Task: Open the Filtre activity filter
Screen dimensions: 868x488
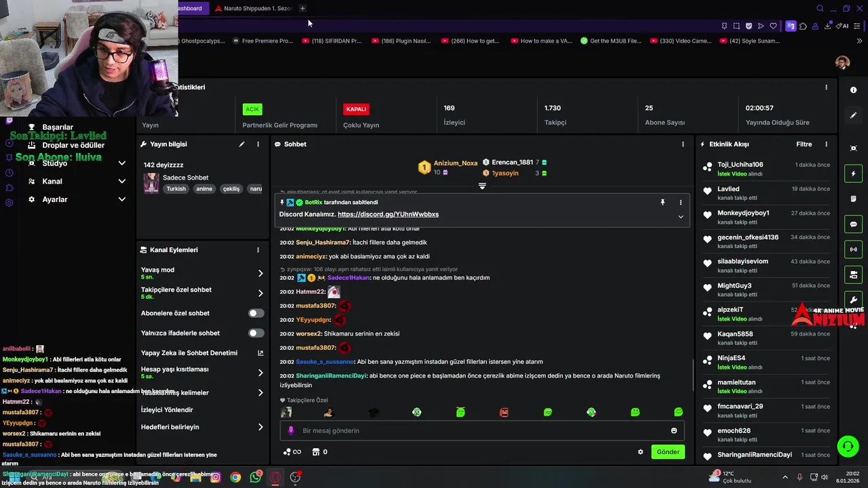Action: 804,144
